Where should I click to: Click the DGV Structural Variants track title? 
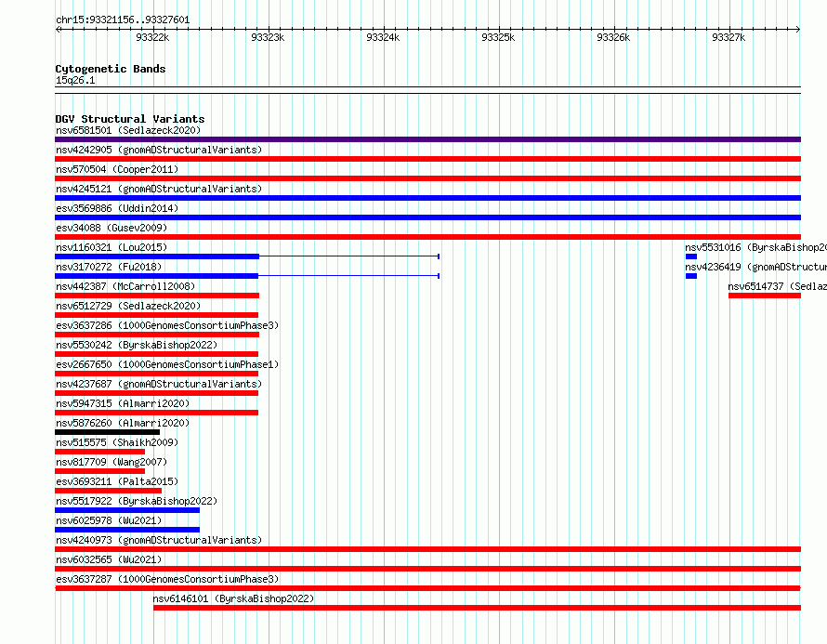coord(130,119)
